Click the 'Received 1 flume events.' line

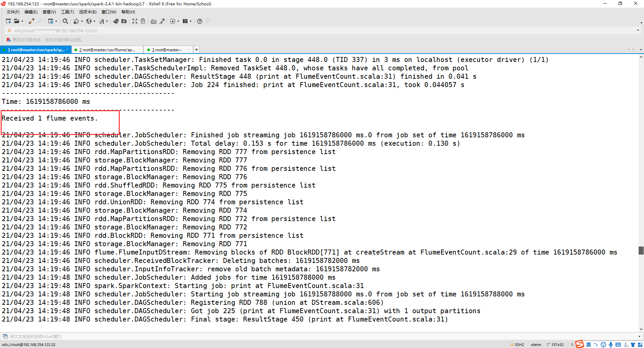[x=50, y=118]
